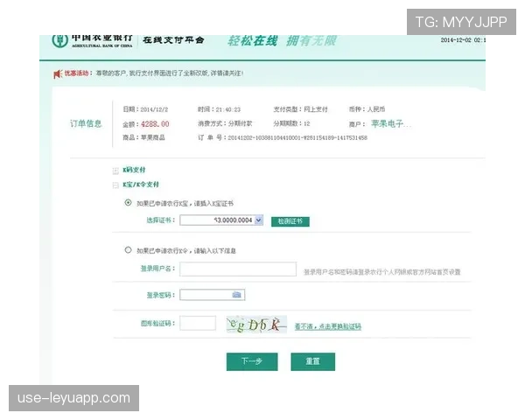Click the red loudspeaker announcement icon

click(58, 73)
